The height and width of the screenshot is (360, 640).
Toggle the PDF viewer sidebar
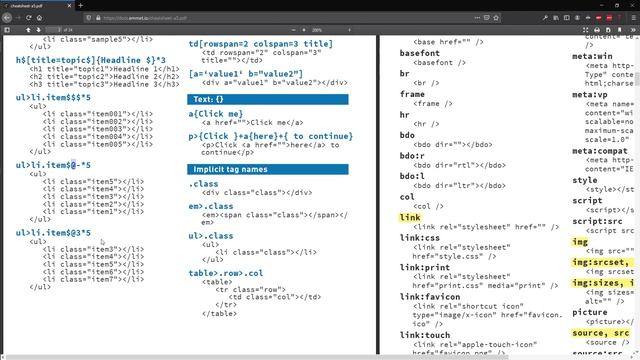(7, 30)
